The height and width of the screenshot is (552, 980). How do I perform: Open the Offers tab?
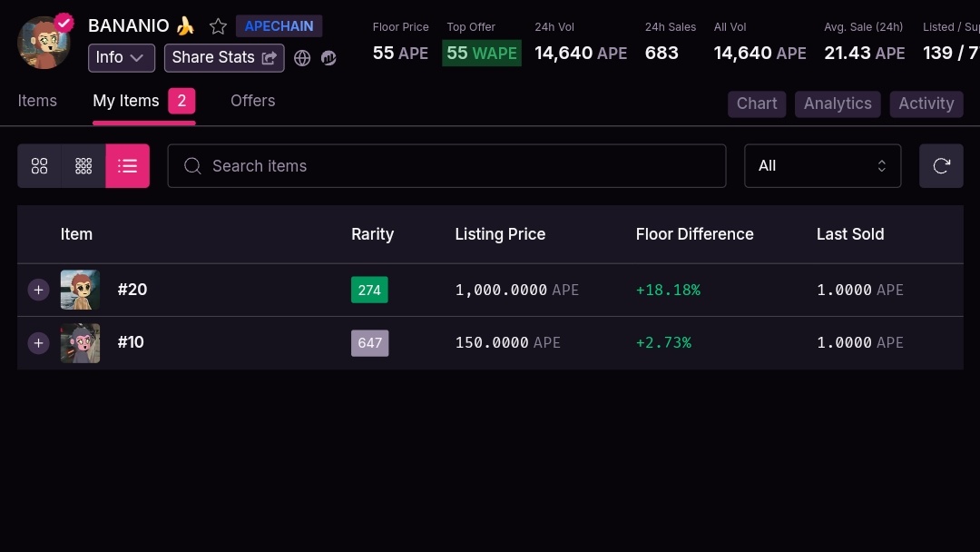[x=252, y=101]
